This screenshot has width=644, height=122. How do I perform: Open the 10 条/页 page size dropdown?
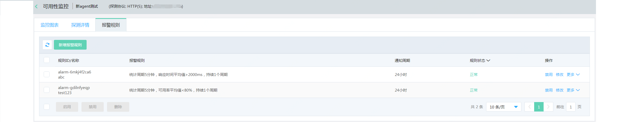pos(503,107)
